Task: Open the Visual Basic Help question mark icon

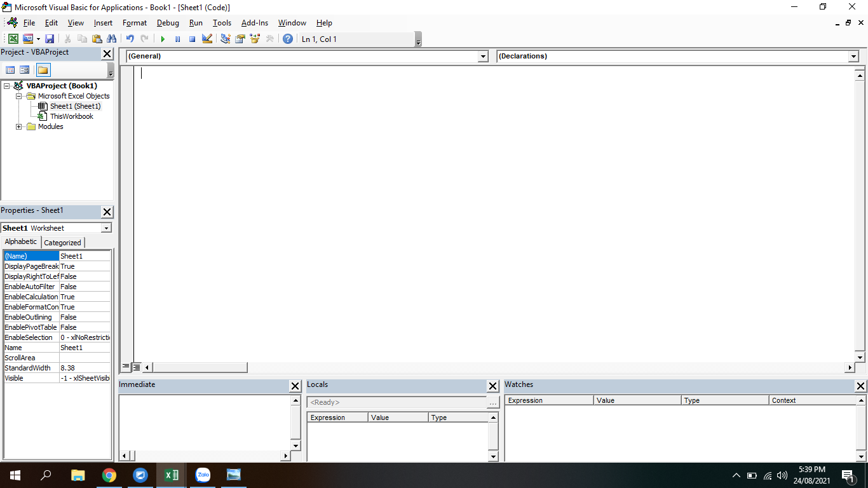Action: pyautogui.click(x=288, y=39)
